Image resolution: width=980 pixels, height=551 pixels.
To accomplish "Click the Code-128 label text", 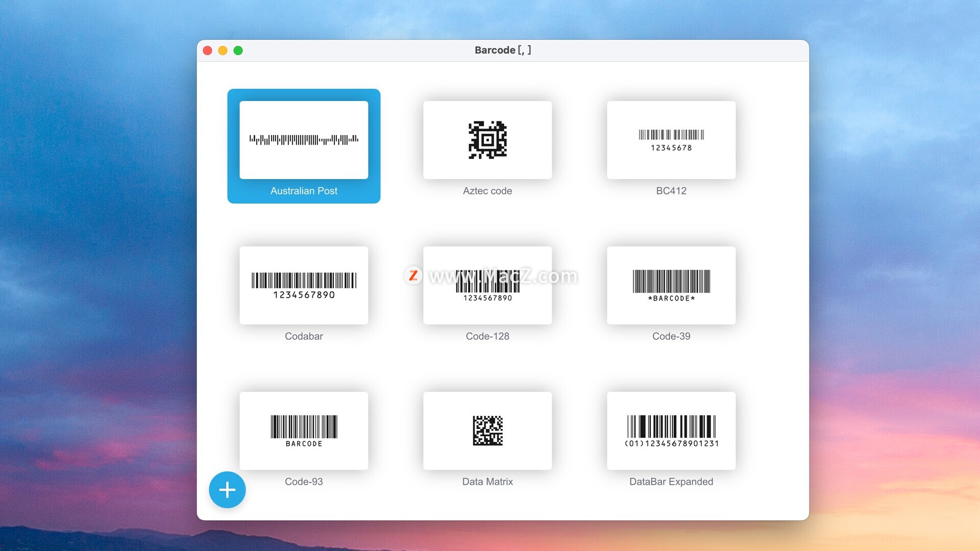I will (x=487, y=336).
